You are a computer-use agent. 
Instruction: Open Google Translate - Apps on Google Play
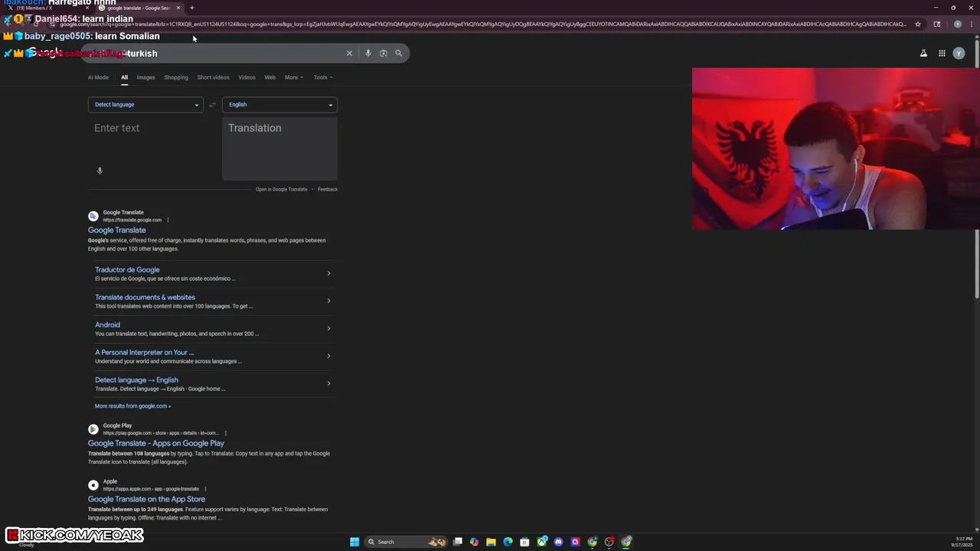pos(156,443)
